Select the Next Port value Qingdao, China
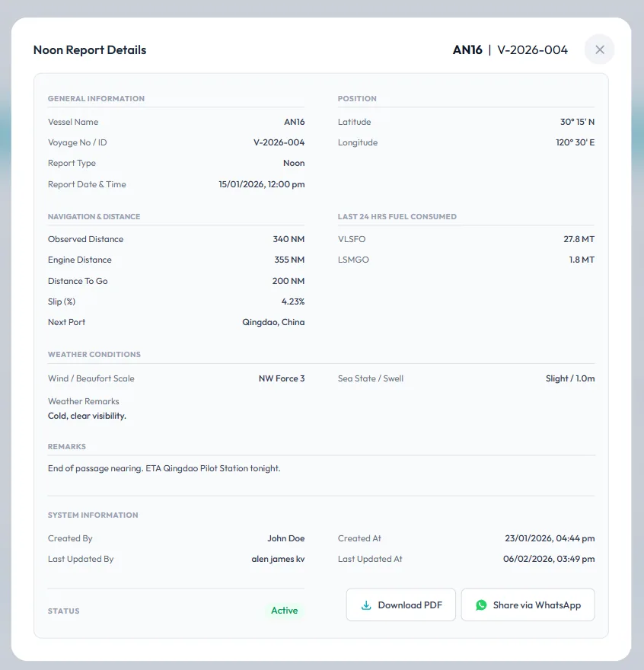This screenshot has height=670, width=644. click(273, 322)
